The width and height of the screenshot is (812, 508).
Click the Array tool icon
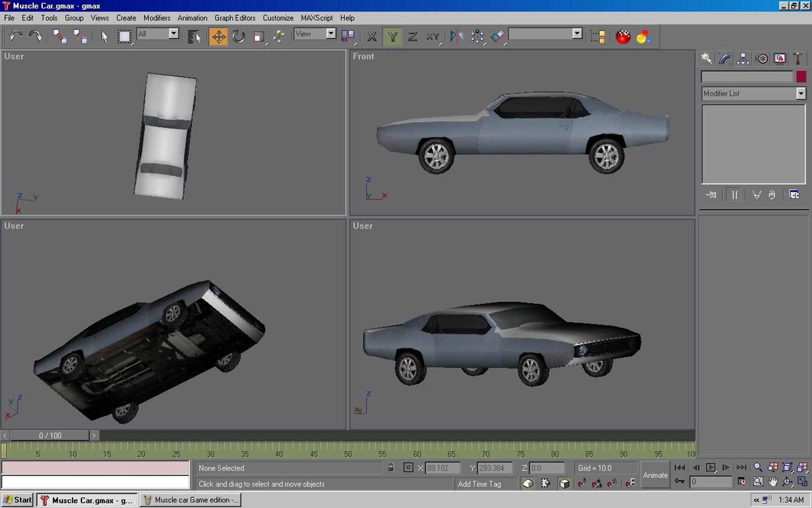[x=477, y=36]
